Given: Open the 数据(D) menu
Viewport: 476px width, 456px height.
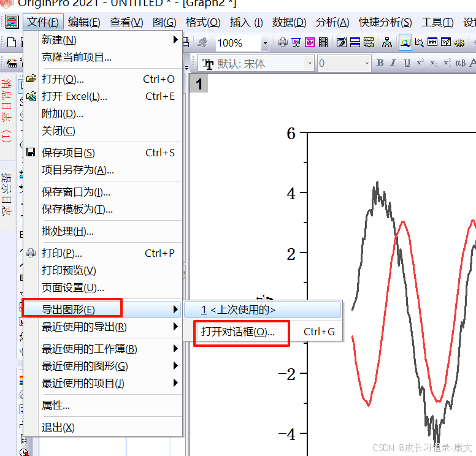Looking at the screenshot, I should 289,22.
